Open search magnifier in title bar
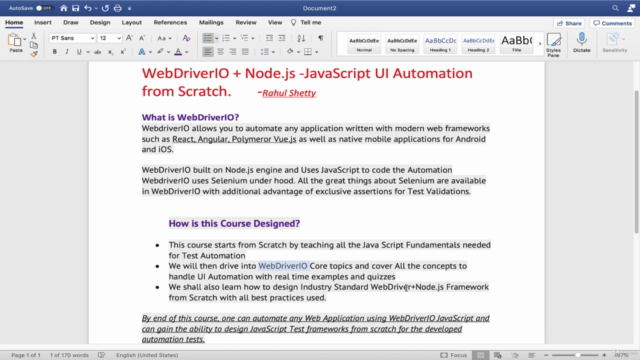Viewport: 640px width, 360px height. click(615, 8)
